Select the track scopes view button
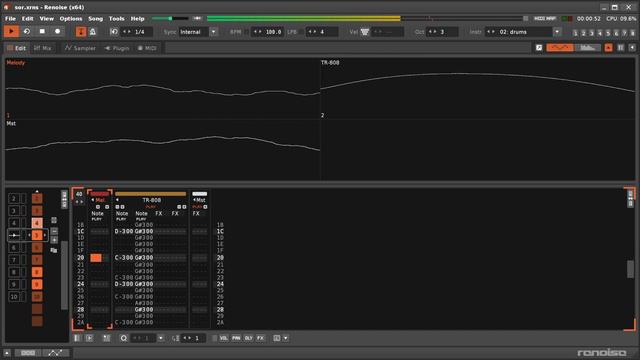 [560, 48]
